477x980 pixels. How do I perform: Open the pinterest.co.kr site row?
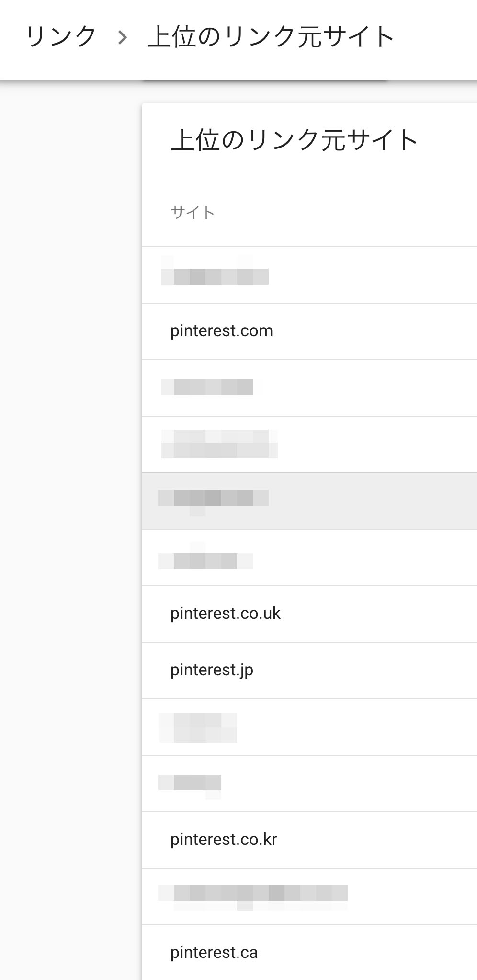[x=224, y=840]
